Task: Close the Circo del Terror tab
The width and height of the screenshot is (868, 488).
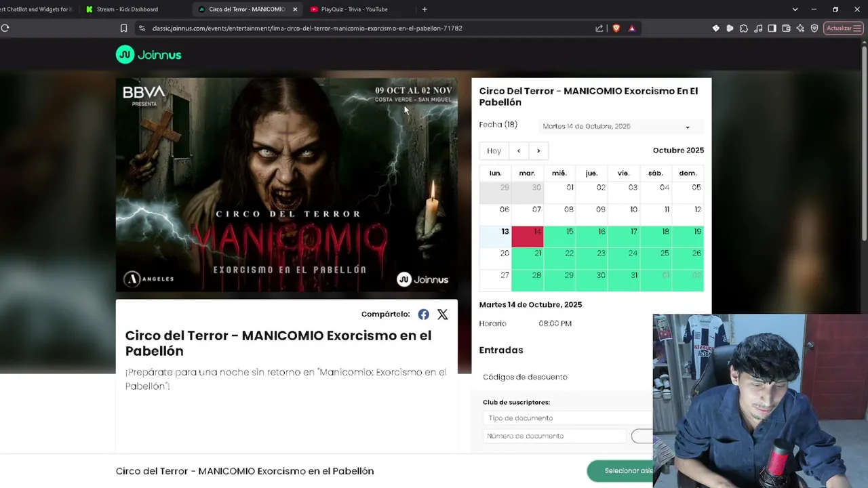Action: tap(295, 9)
